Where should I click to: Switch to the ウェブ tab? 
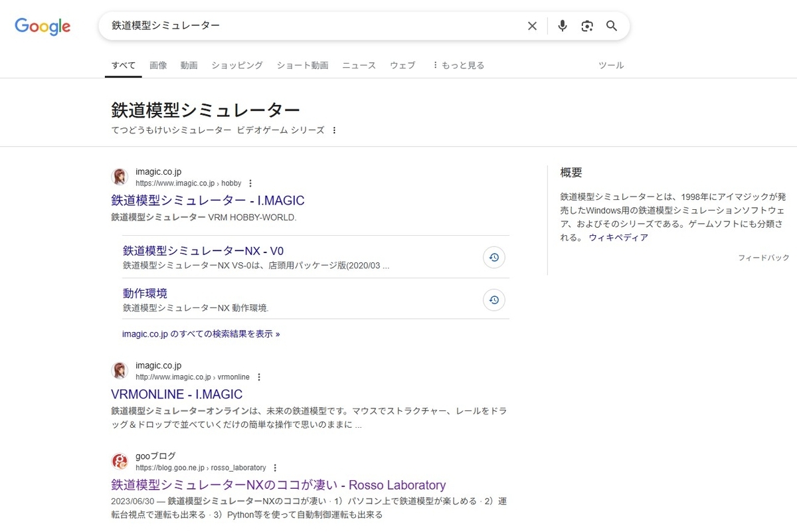pos(402,65)
